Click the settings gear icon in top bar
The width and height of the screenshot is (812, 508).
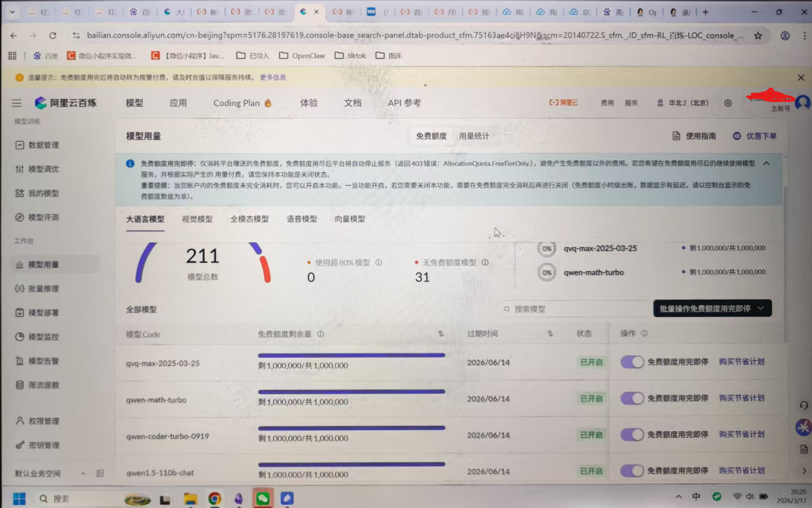pos(728,103)
